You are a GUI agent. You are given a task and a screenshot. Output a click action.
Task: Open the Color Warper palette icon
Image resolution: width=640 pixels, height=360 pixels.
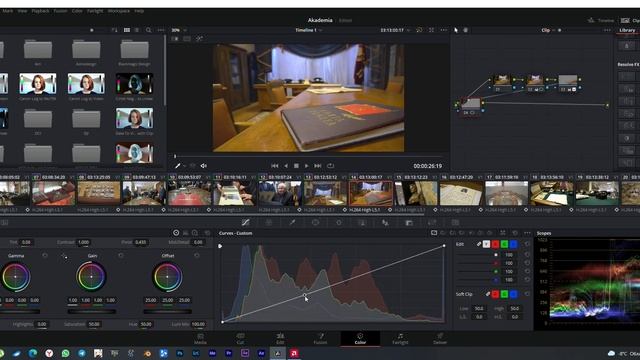269,222
